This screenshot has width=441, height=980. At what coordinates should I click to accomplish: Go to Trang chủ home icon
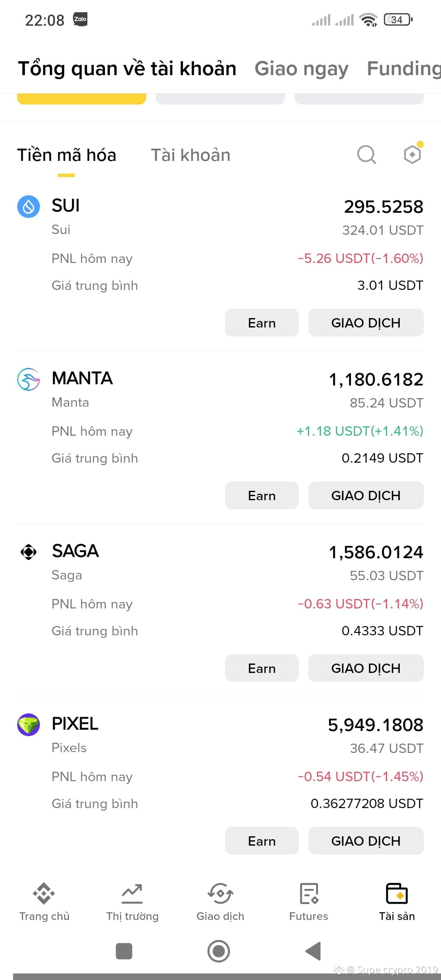pos(44,893)
